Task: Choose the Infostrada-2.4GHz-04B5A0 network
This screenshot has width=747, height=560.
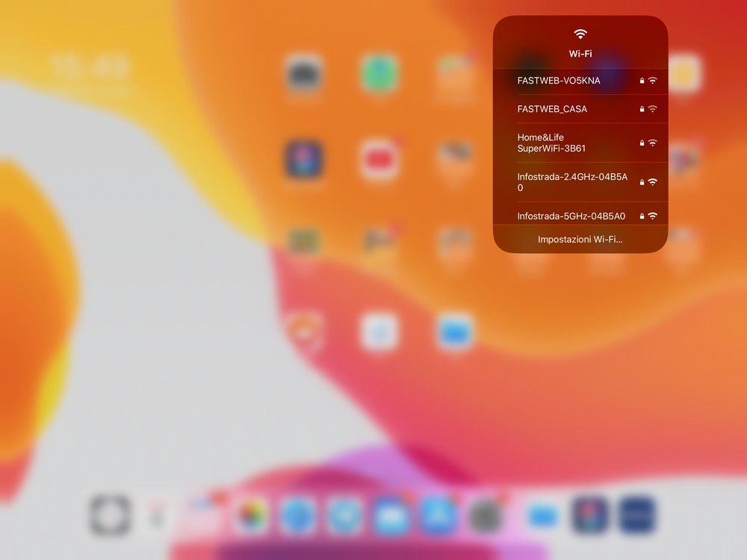Action: [x=580, y=182]
